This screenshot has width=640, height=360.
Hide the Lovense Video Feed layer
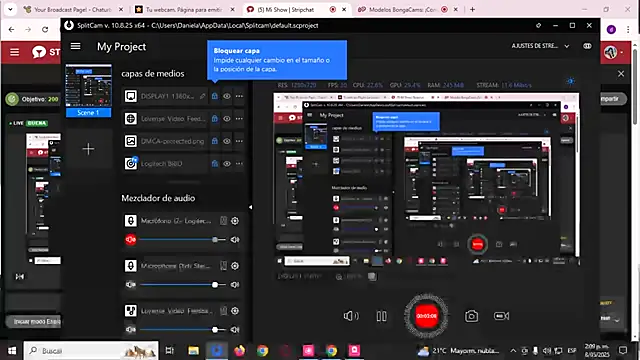(x=227, y=119)
